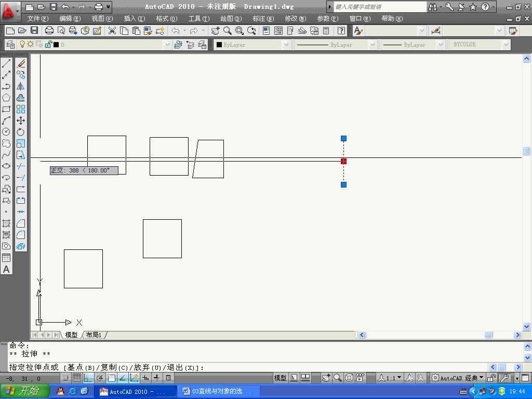Switch to the 模型 model tab

71,335
